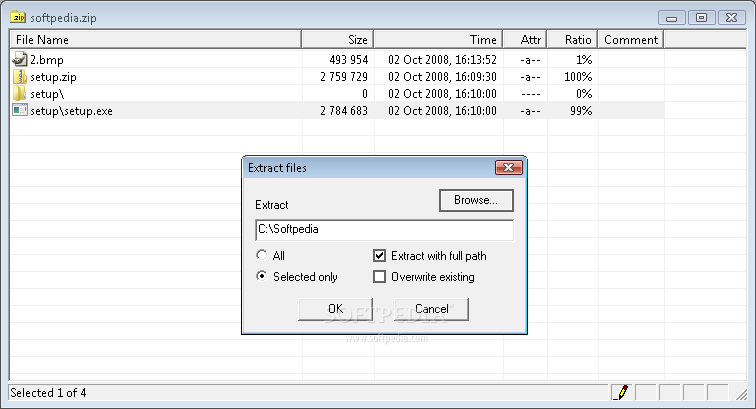The height and width of the screenshot is (409, 756).
Task: Select the setup\setup.exe file name
Action: pos(71,111)
